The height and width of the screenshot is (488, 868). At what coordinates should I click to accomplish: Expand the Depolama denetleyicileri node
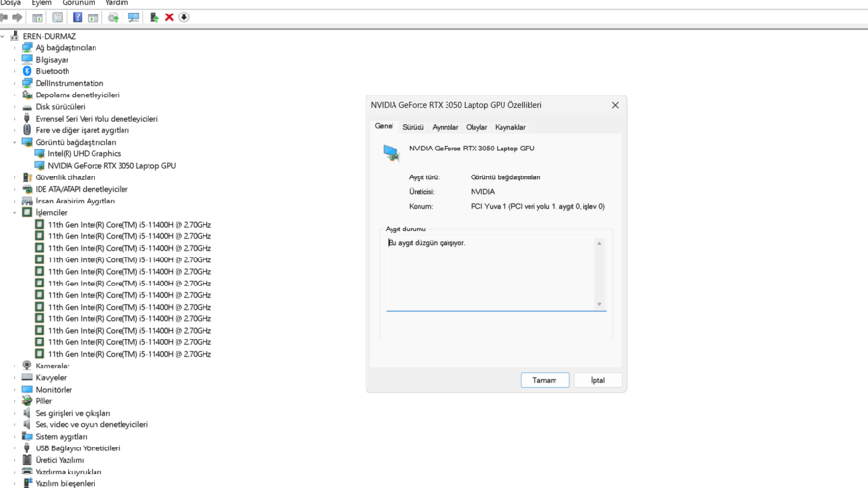14,95
